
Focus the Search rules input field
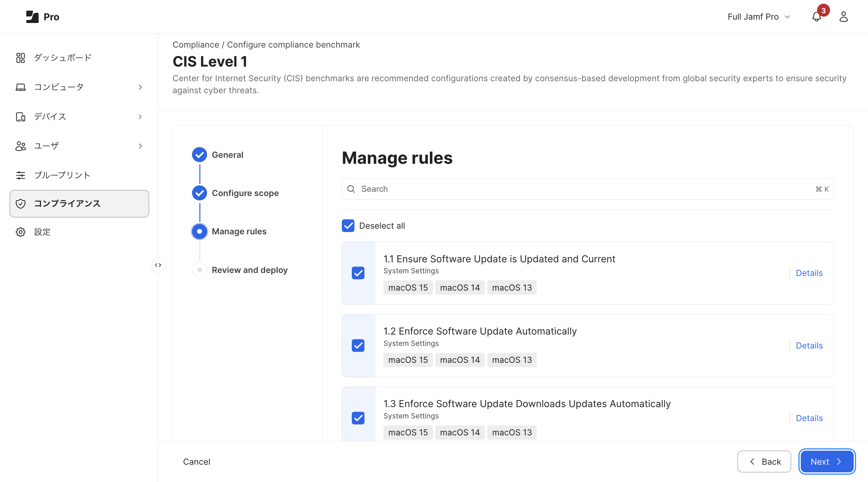pos(588,189)
